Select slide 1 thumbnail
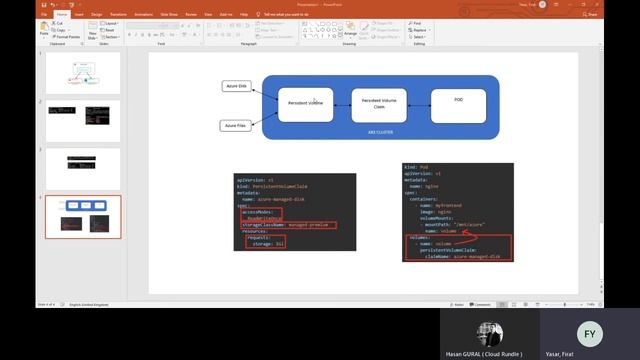Image resolution: width=640 pixels, height=360 pixels. (x=83, y=73)
